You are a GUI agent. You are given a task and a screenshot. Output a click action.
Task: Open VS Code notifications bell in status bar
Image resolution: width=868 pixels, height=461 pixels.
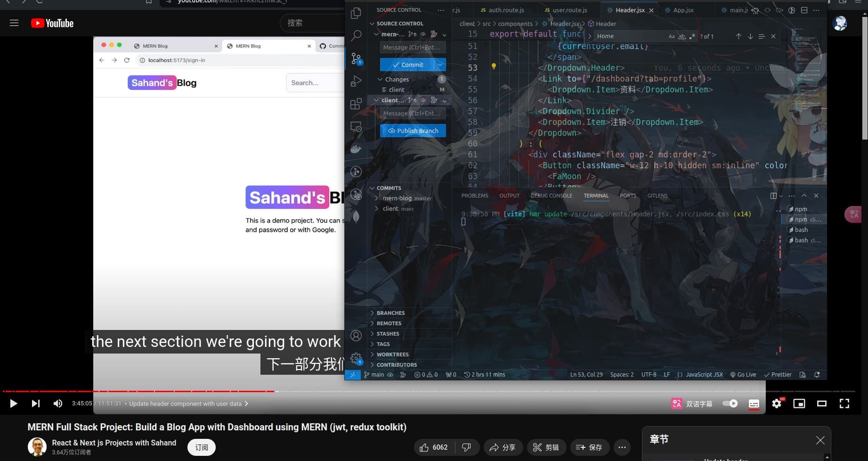pyautogui.click(x=817, y=375)
